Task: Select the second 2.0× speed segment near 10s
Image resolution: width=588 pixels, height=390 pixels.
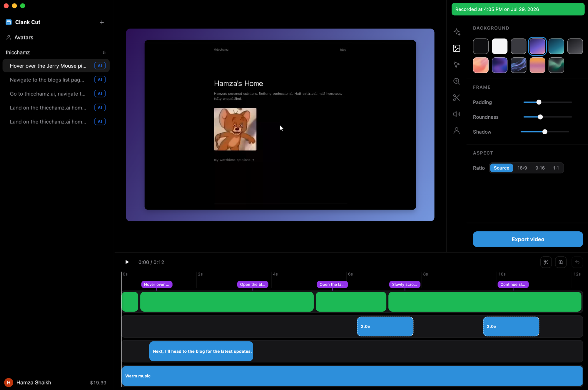Action: 511,326
